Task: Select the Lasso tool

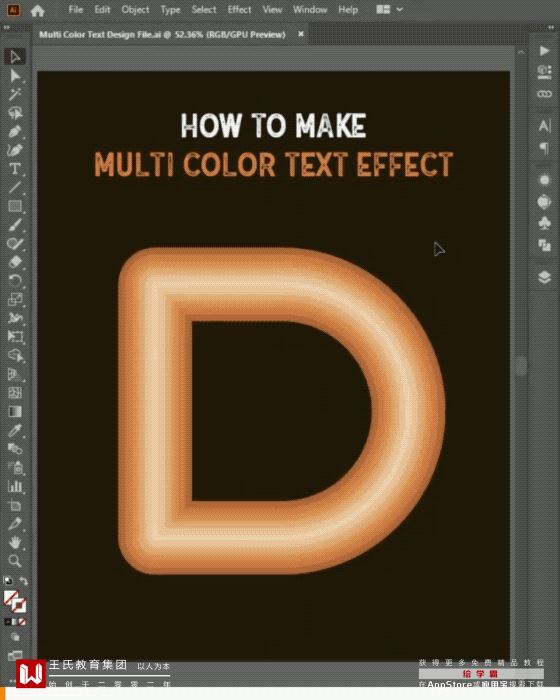Action: click(15, 113)
